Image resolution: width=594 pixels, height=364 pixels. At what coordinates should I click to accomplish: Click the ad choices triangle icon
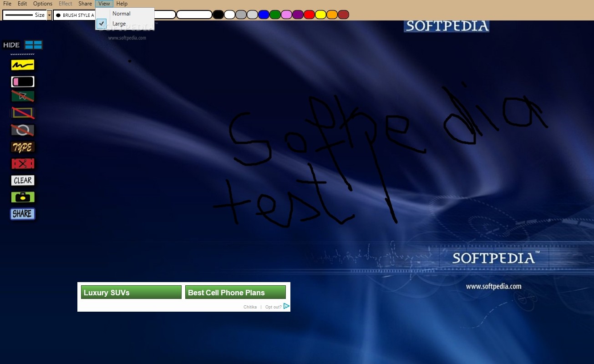pyautogui.click(x=286, y=306)
